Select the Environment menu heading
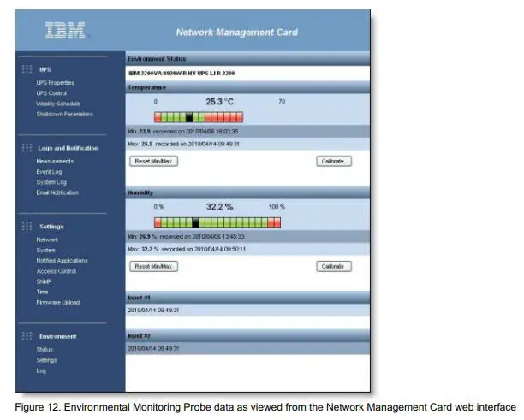 [x=58, y=336]
